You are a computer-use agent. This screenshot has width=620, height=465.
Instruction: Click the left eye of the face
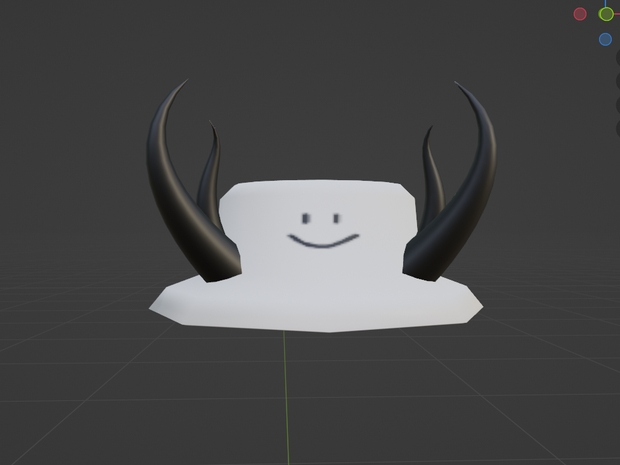(x=306, y=218)
